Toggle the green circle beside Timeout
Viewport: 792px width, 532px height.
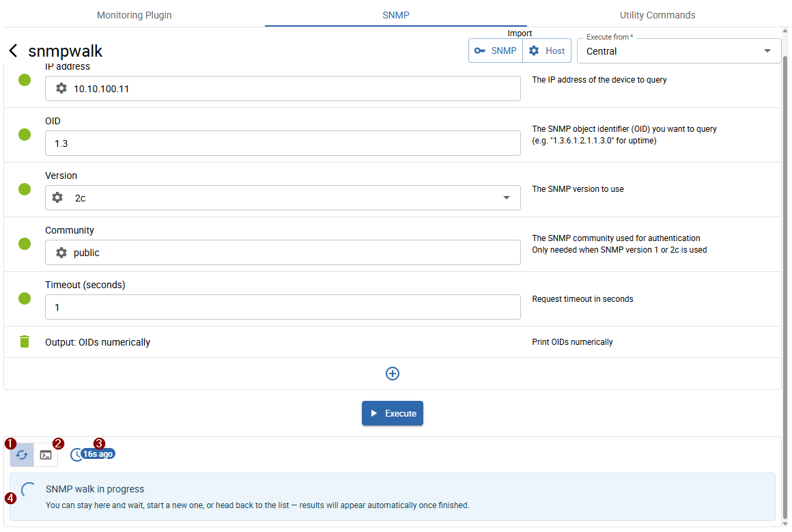(x=25, y=298)
